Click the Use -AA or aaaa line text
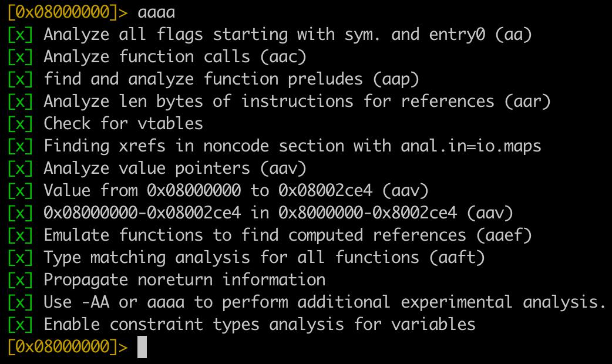The width and height of the screenshot is (612, 364). (x=325, y=302)
